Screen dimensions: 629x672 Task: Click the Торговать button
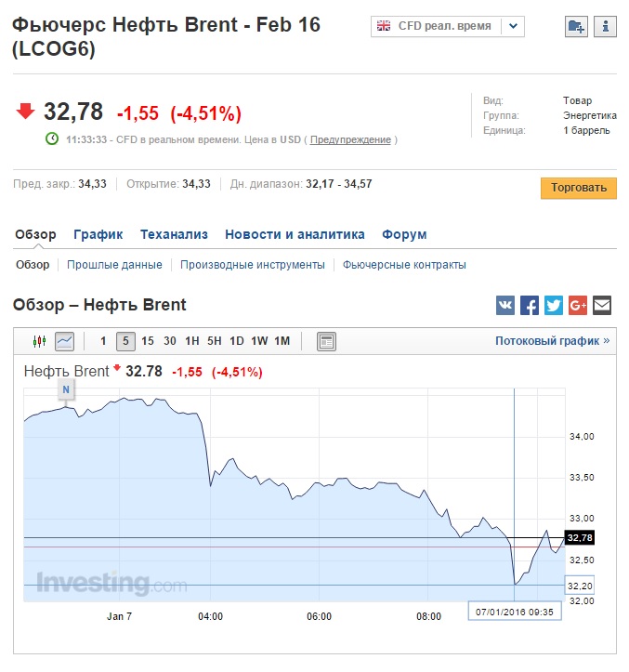click(579, 188)
